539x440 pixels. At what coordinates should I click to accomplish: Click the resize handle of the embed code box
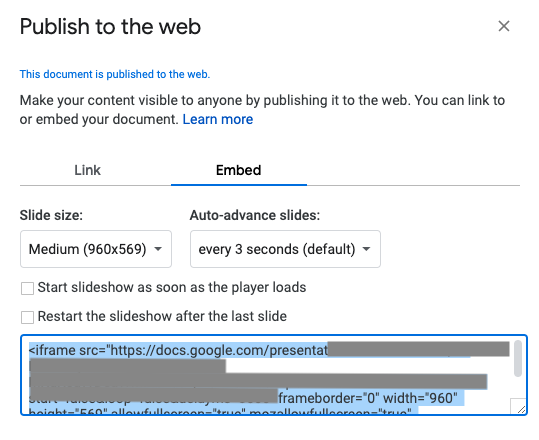click(x=518, y=407)
